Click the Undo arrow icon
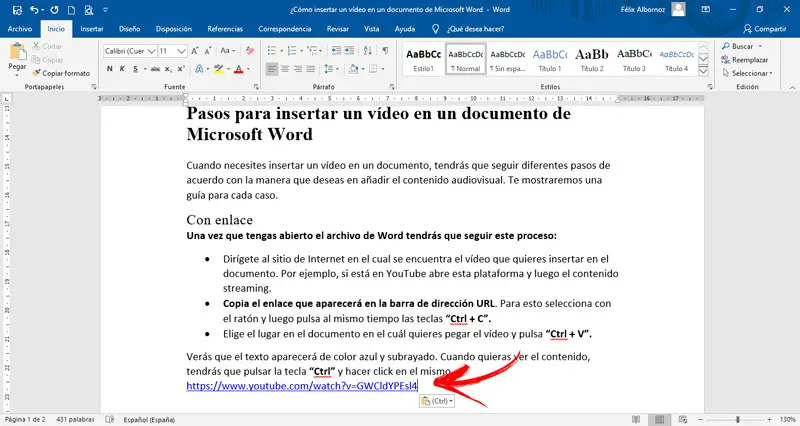This screenshot has width=800, height=426. (x=34, y=10)
